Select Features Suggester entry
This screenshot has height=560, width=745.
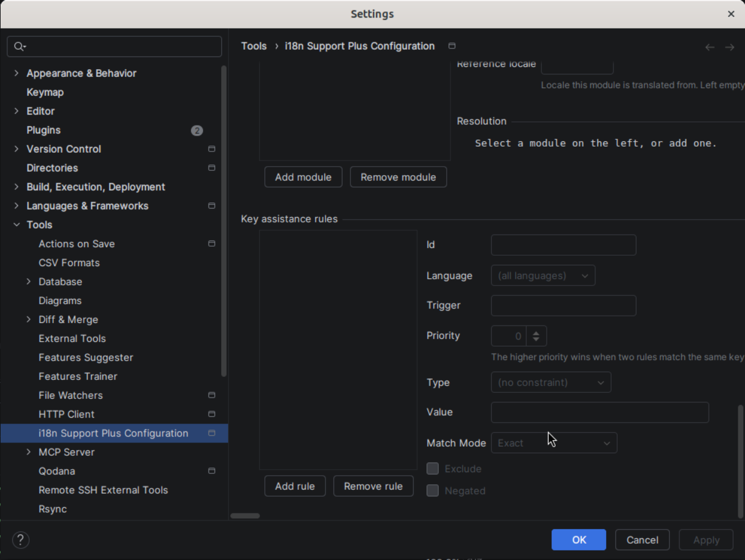tap(86, 358)
